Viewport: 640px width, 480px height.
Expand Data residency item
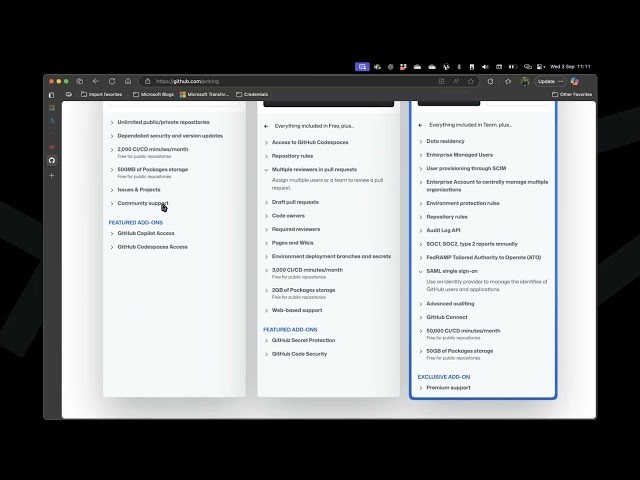coord(442,141)
